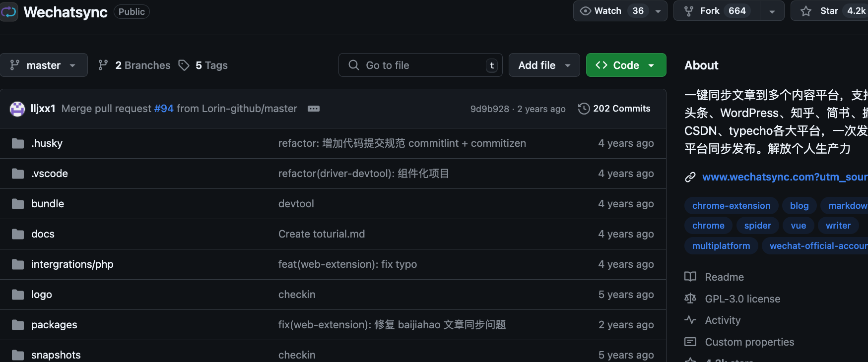Click the logo folder icon
Viewport: 868px width, 362px height.
tap(18, 295)
